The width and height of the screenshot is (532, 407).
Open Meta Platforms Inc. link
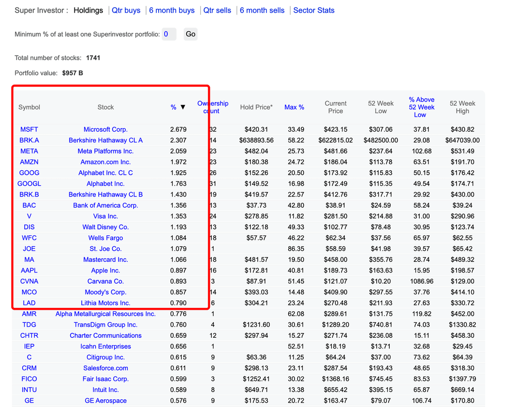point(105,151)
